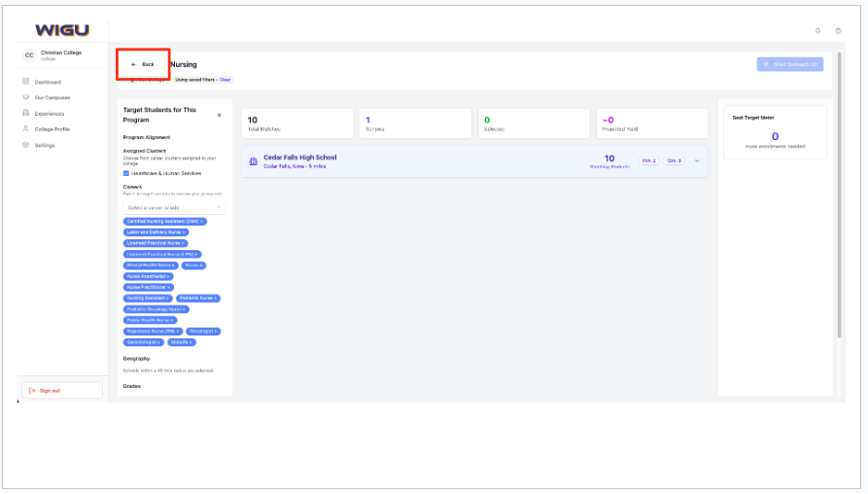The image size is (868, 494).
Task: Close the Target Students panel
Action: click(219, 115)
